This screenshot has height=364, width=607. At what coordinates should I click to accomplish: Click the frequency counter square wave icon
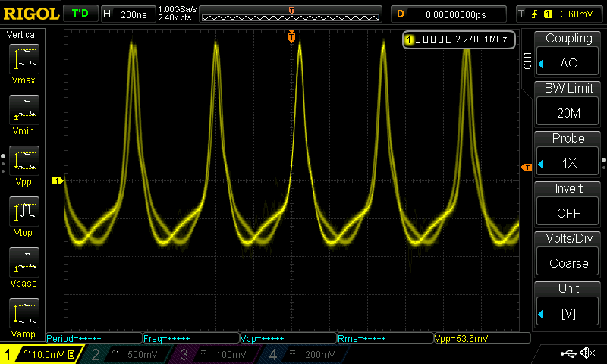[x=432, y=39]
